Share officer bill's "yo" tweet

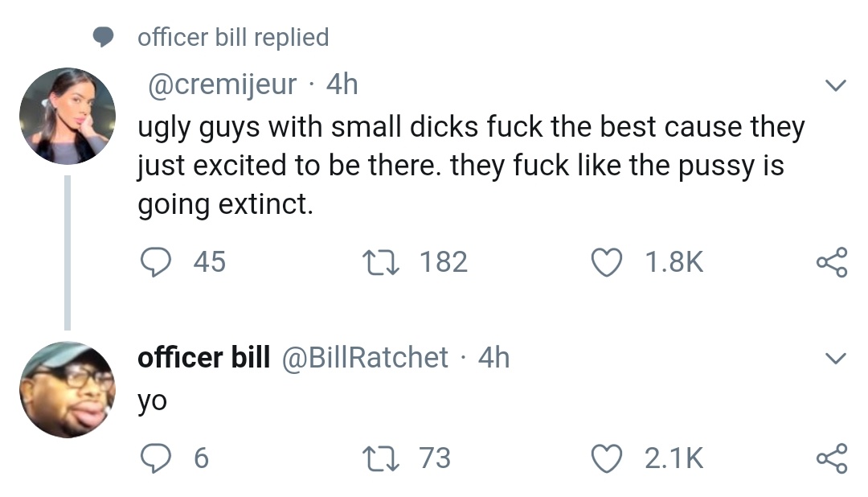[831, 459]
